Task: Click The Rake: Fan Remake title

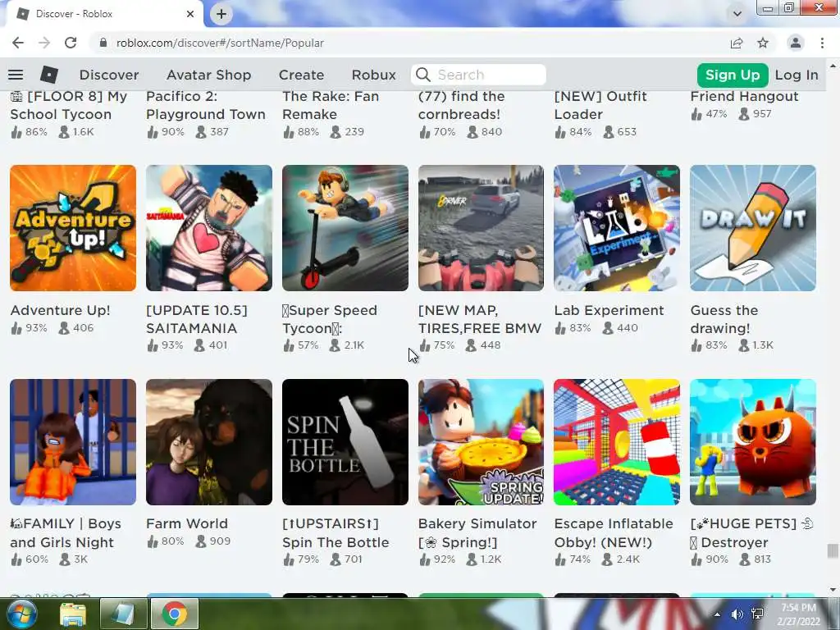Action: click(331, 105)
